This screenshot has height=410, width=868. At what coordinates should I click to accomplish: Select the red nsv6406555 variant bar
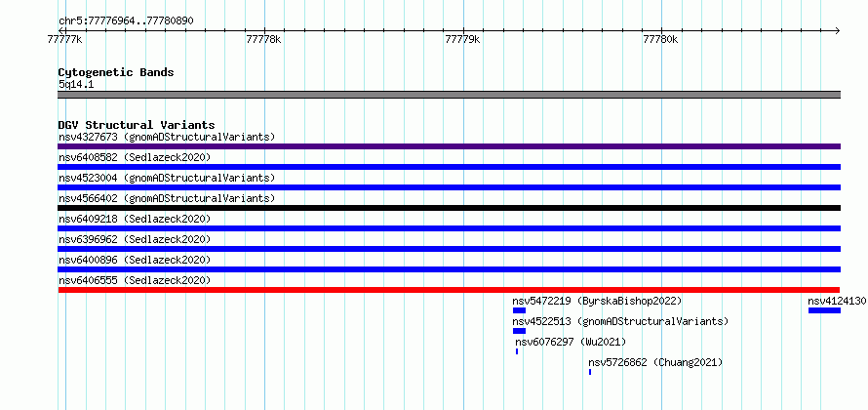pyautogui.click(x=449, y=290)
